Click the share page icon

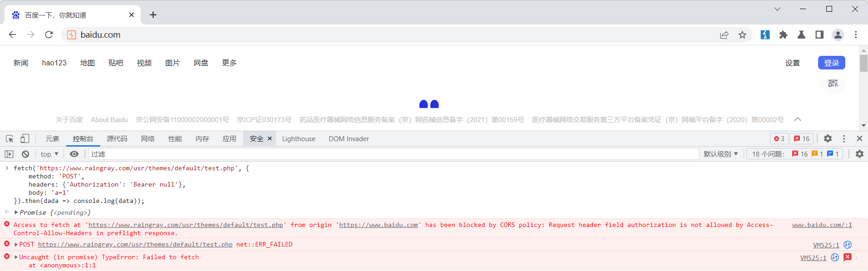(x=724, y=35)
